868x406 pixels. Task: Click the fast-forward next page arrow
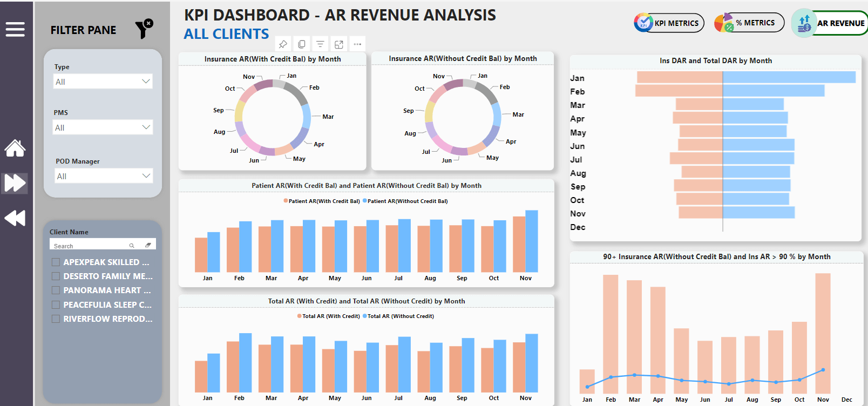(x=15, y=183)
